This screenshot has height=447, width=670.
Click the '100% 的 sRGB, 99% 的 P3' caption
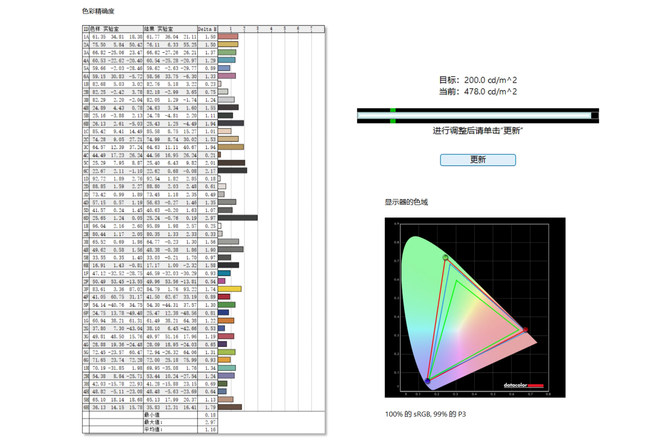coord(426,414)
